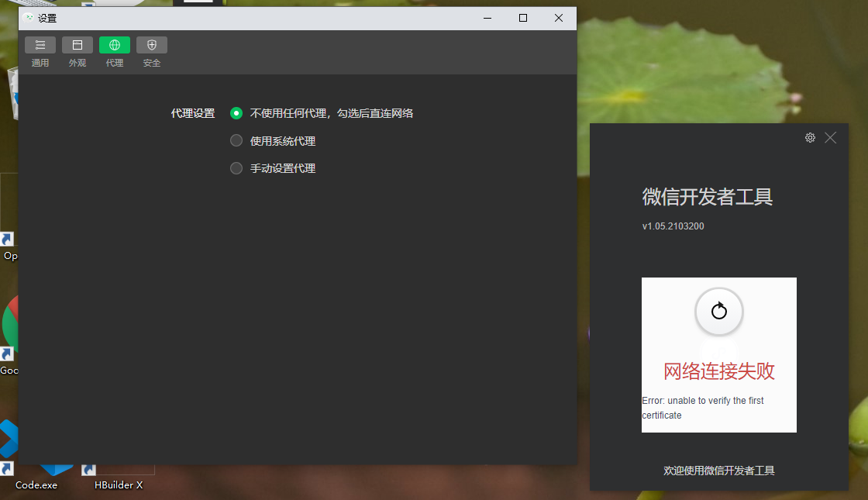Switch to the 外观 appearance tab
This screenshot has width=868, height=500.
[x=77, y=53]
